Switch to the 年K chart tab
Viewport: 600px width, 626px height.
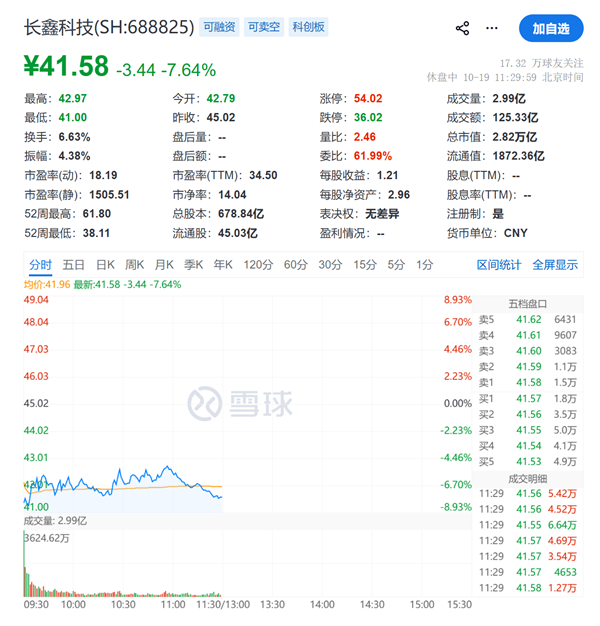coord(223,265)
